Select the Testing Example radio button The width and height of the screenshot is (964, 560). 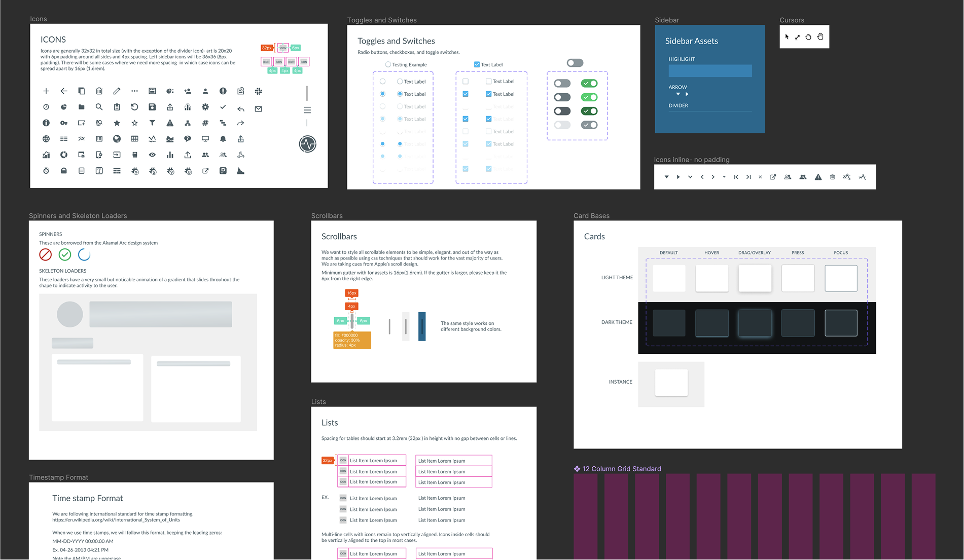click(x=389, y=64)
